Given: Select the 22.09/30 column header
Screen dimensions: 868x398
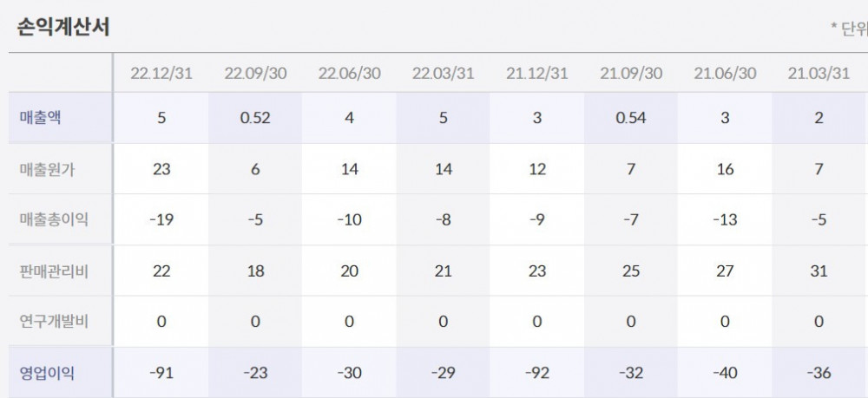Looking at the screenshot, I should [x=255, y=73].
